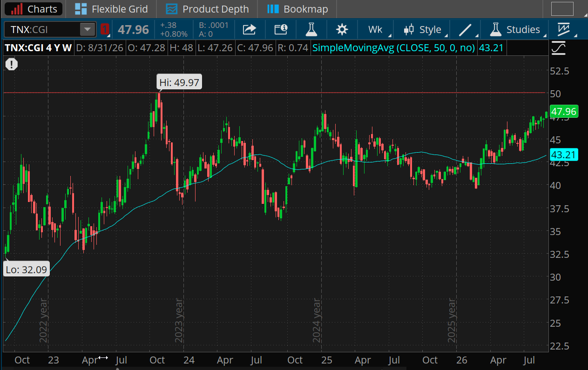Open the chart info calendar icon
This screenshot has height=370, width=588.
pos(281,30)
